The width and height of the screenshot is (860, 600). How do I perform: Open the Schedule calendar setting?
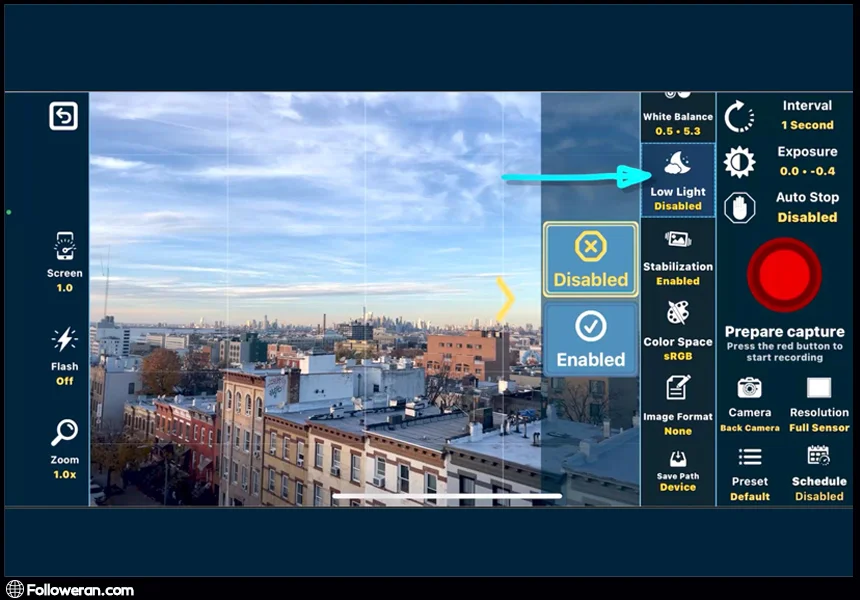click(x=819, y=457)
